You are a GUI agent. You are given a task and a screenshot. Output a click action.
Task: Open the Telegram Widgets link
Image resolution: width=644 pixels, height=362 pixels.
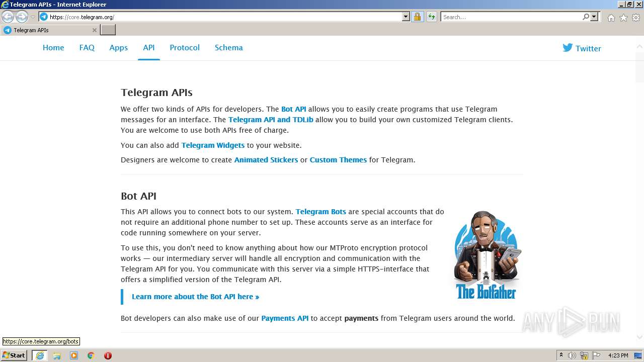pos(213,145)
